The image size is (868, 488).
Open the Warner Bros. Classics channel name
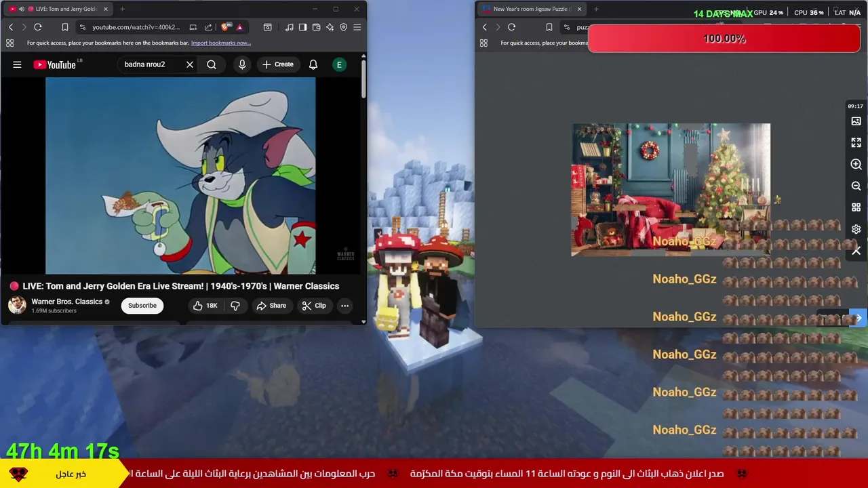67,302
